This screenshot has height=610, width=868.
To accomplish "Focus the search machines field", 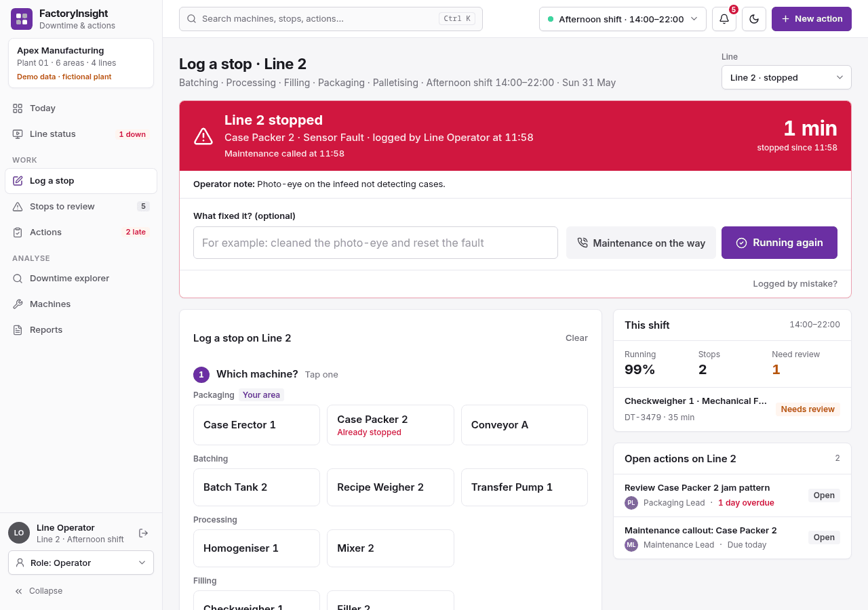I will pyautogui.click(x=331, y=19).
